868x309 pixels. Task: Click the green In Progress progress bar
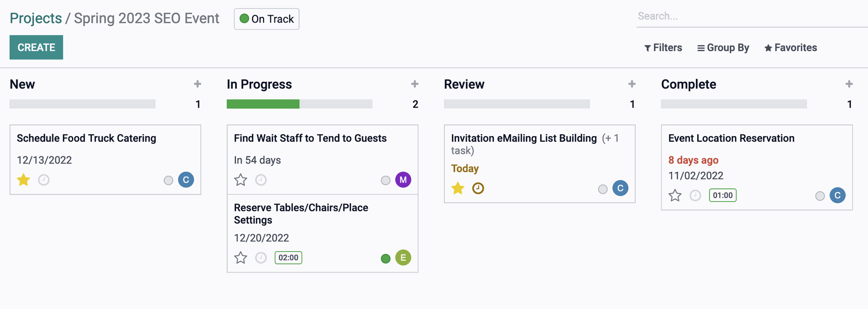pyautogui.click(x=263, y=104)
